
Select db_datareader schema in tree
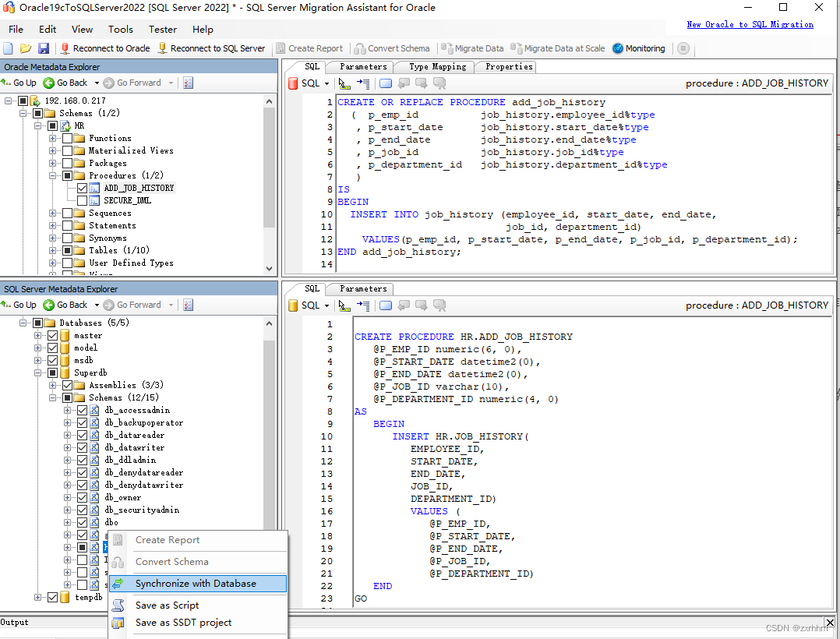click(135, 435)
